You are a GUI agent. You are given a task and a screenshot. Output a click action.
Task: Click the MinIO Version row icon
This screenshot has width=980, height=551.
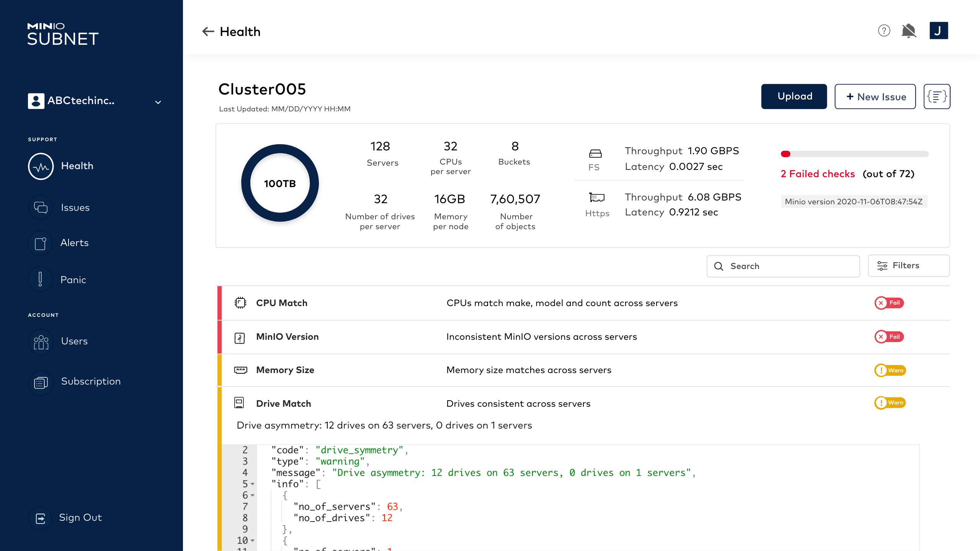240,338
